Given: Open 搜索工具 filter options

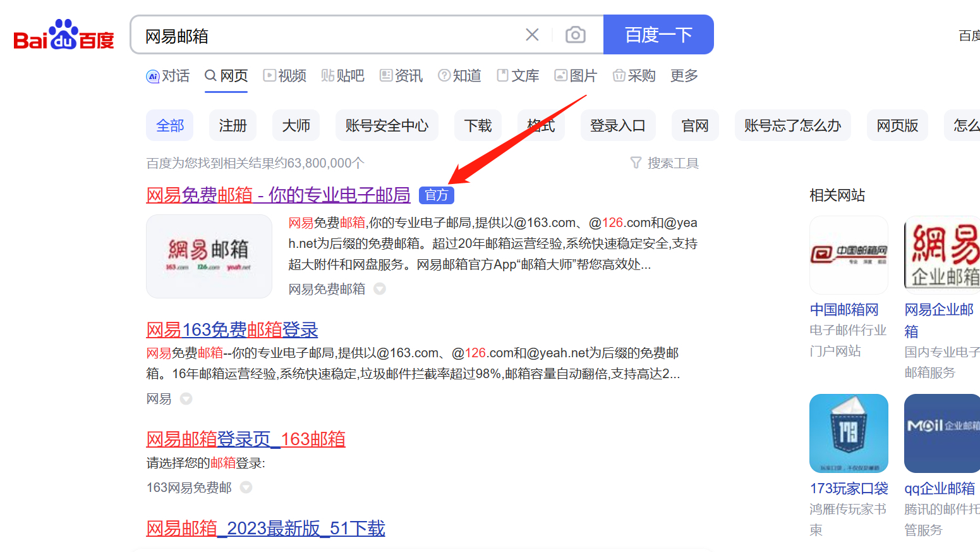Looking at the screenshot, I should tap(665, 163).
